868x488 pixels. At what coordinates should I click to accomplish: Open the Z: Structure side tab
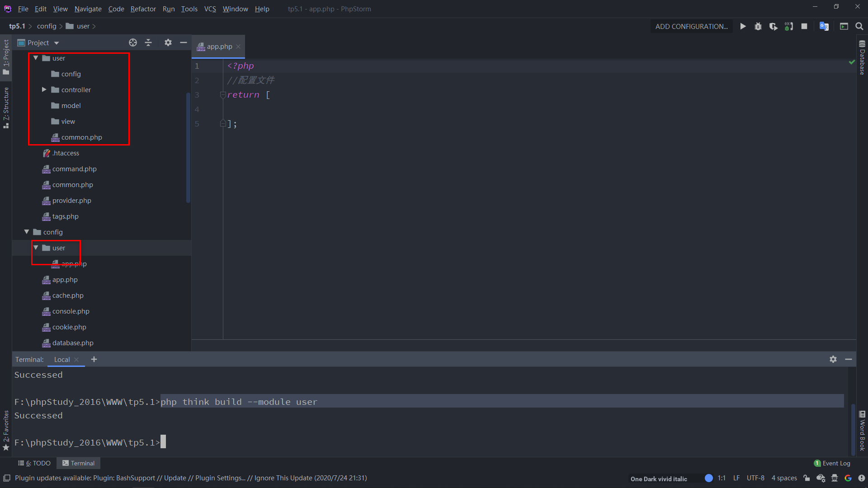pyautogui.click(x=6, y=108)
